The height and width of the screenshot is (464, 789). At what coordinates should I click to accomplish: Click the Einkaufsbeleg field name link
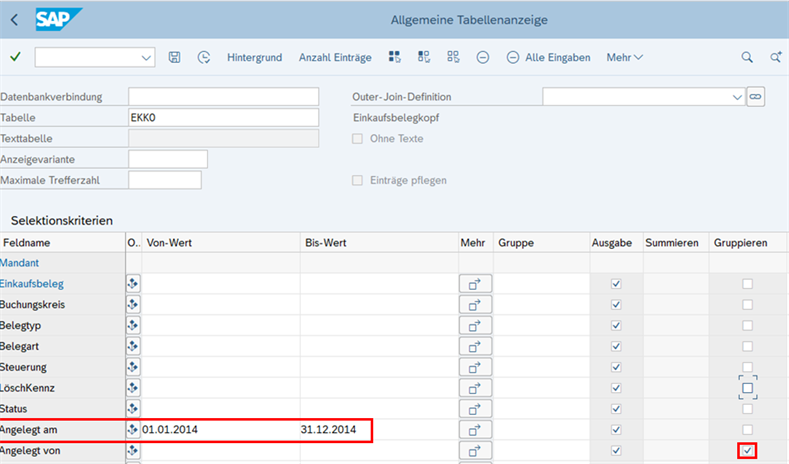(x=32, y=284)
